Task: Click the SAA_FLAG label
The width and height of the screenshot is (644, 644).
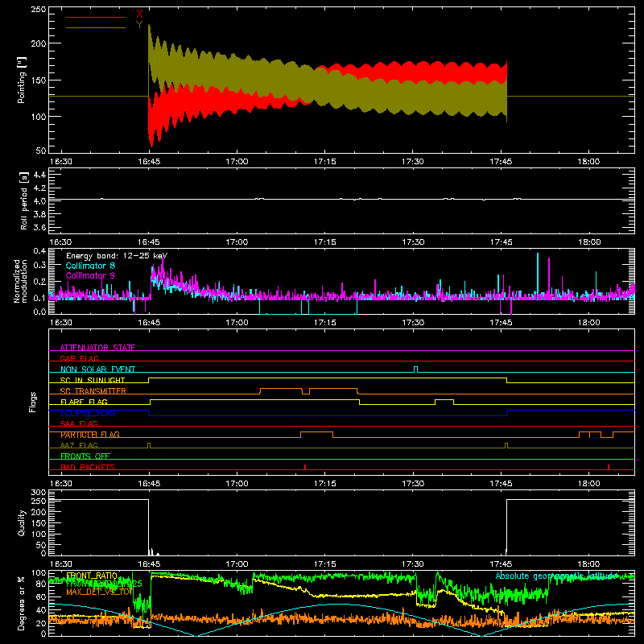Action: pyautogui.click(x=79, y=423)
